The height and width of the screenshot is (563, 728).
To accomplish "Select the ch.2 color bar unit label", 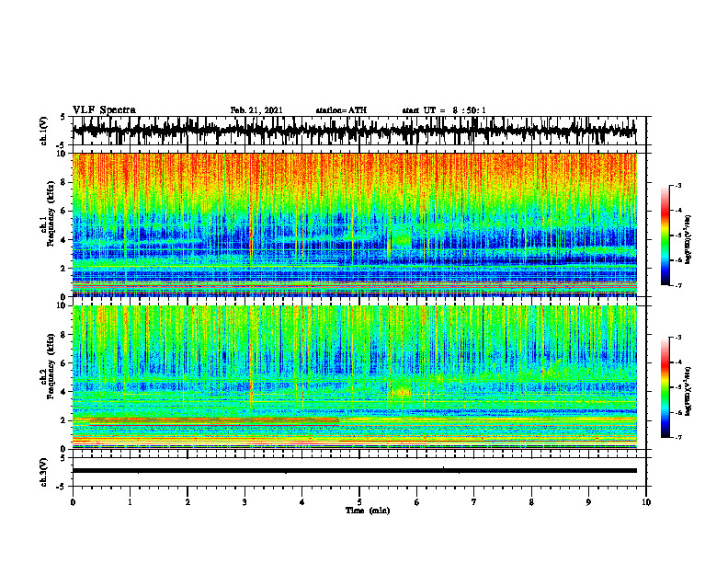I will click(x=688, y=391).
